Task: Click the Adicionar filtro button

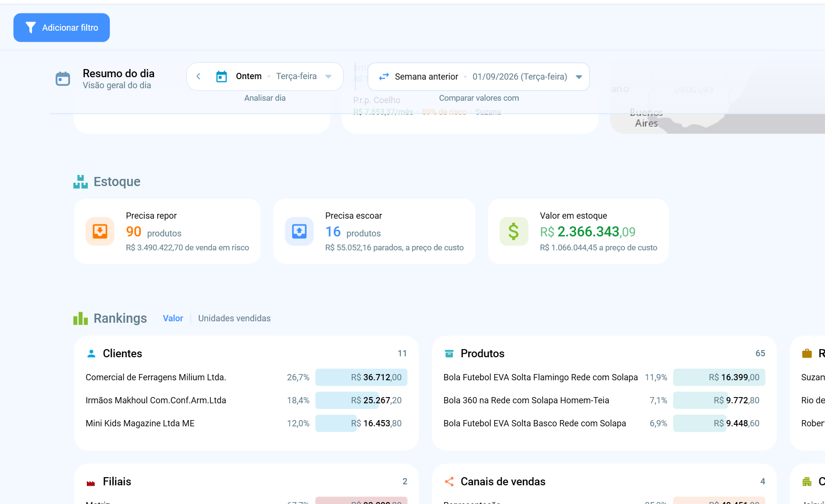Action: point(61,27)
